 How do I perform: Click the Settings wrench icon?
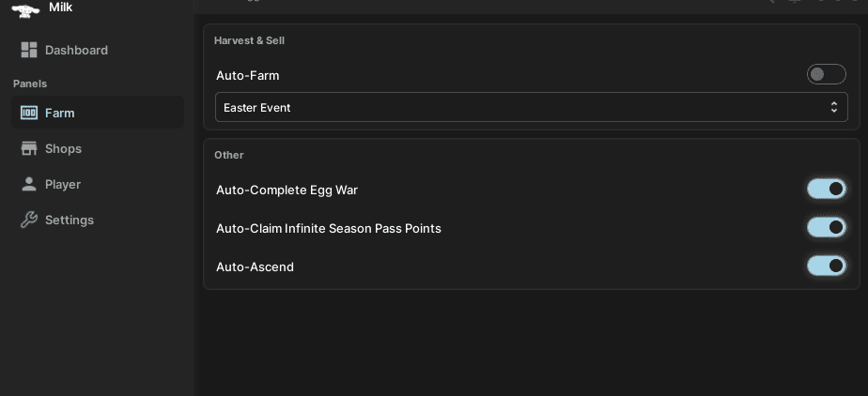[28, 220]
